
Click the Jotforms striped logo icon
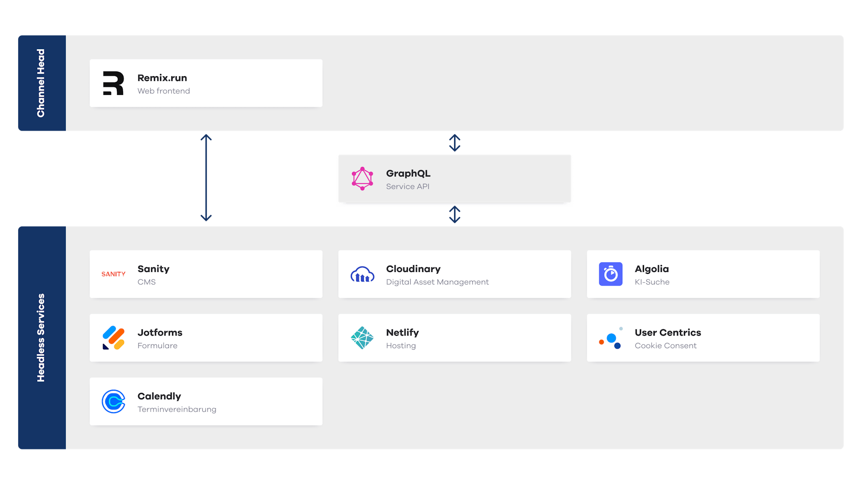click(x=114, y=338)
